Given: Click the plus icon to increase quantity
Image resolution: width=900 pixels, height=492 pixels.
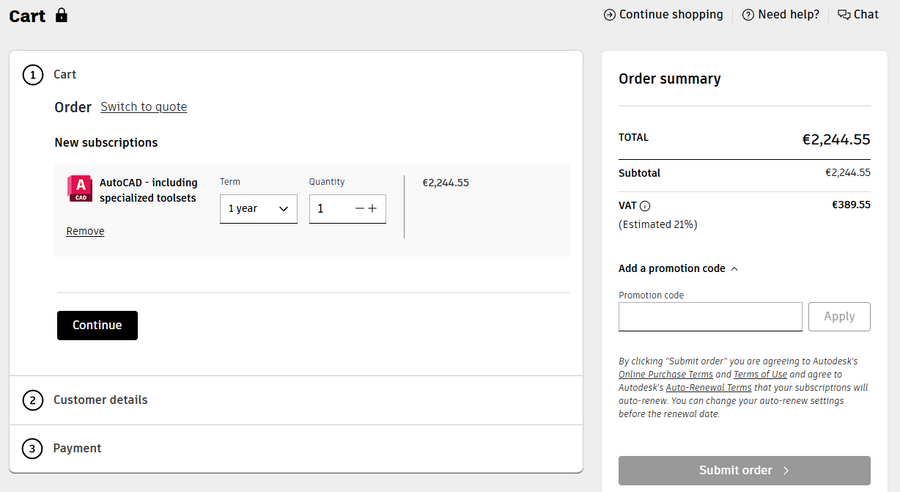Looking at the screenshot, I should pos(373,208).
